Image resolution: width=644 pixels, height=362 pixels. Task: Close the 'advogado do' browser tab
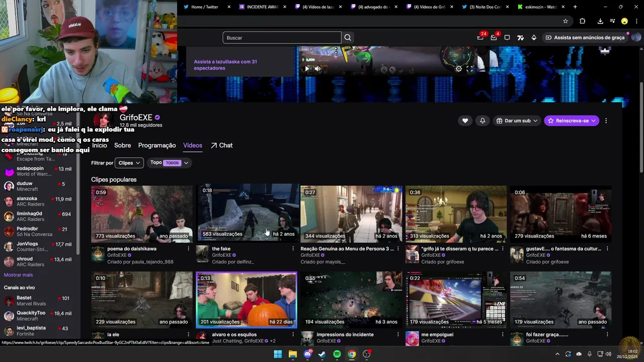click(395, 7)
